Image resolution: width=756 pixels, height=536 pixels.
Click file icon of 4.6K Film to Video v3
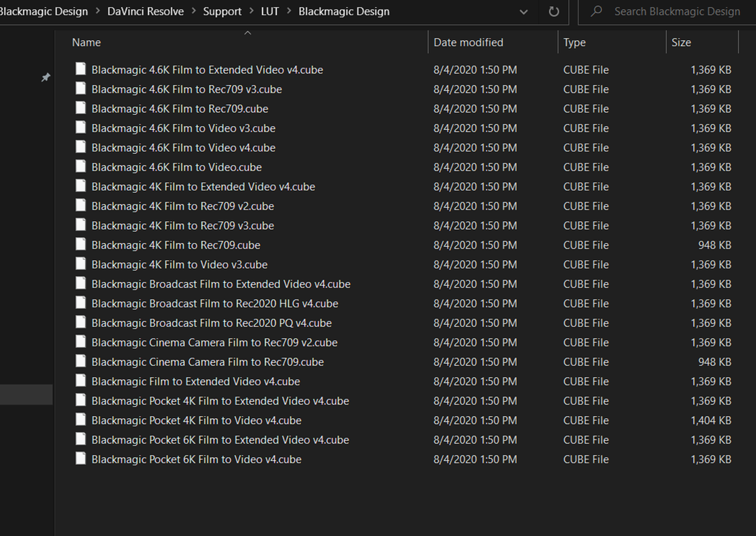click(80, 127)
